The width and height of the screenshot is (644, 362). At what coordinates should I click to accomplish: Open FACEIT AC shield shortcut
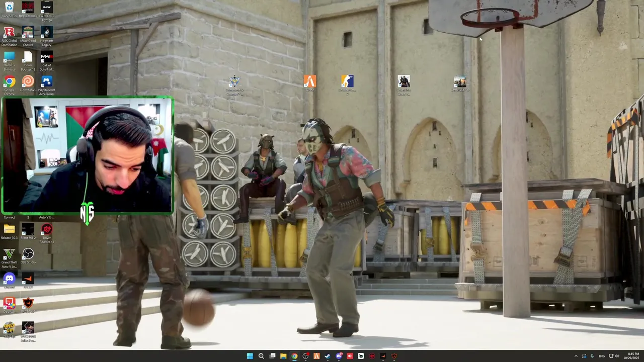tap(28, 305)
